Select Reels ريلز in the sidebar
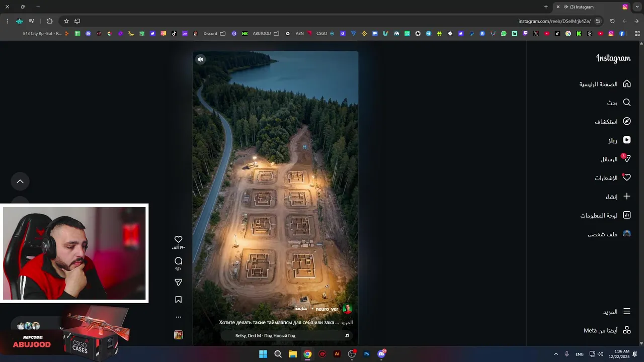 tap(619, 140)
